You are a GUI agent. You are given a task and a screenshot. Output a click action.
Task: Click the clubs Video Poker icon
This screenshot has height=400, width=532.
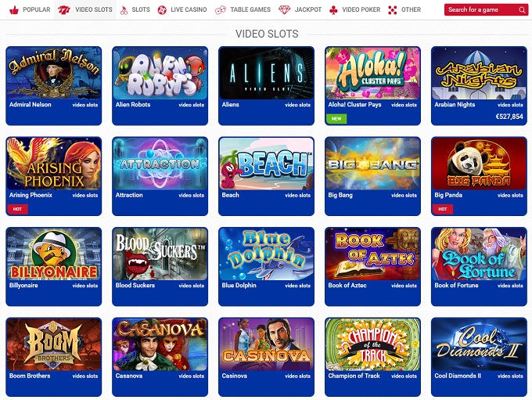333,10
